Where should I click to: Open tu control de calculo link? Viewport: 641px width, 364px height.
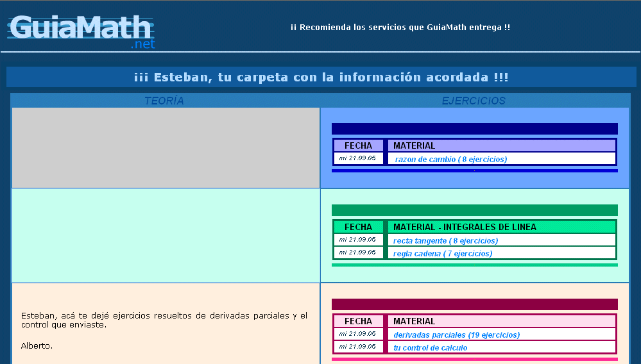(x=430, y=348)
